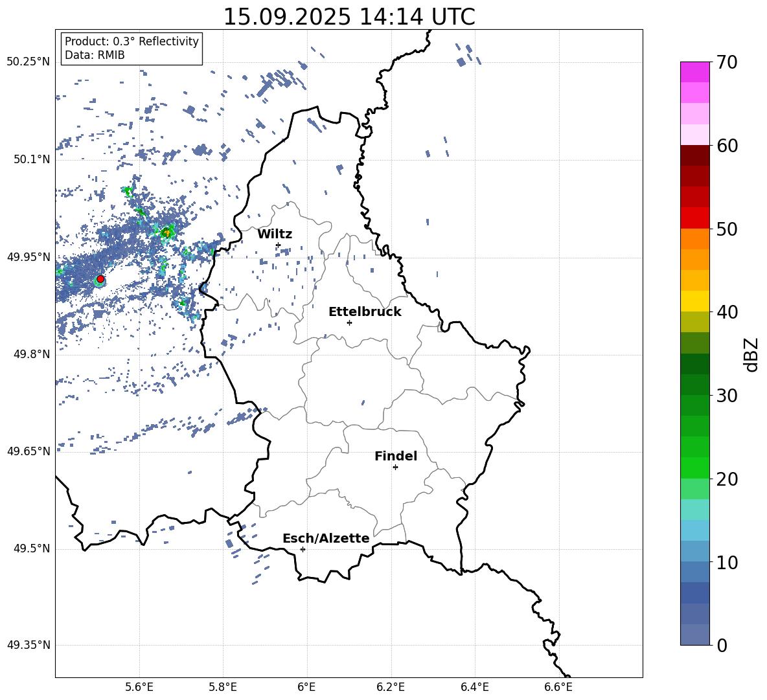767x700 pixels.
Task: Click the 49.8°N latitude label
Action: tap(32, 354)
